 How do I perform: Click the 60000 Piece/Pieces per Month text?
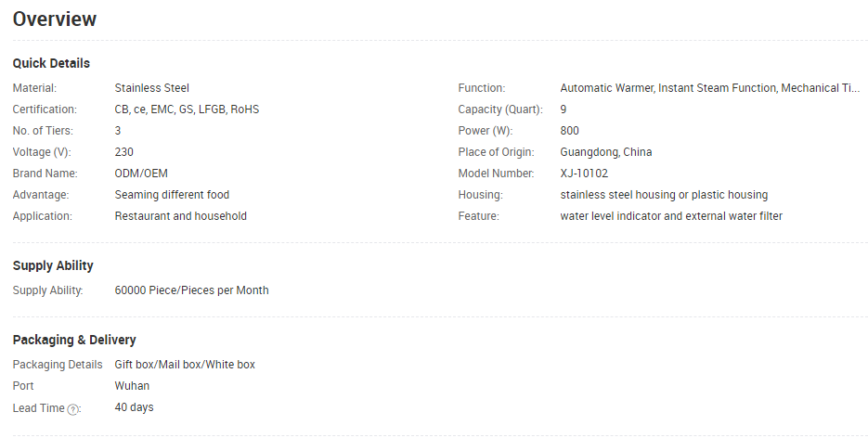coord(191,290)
